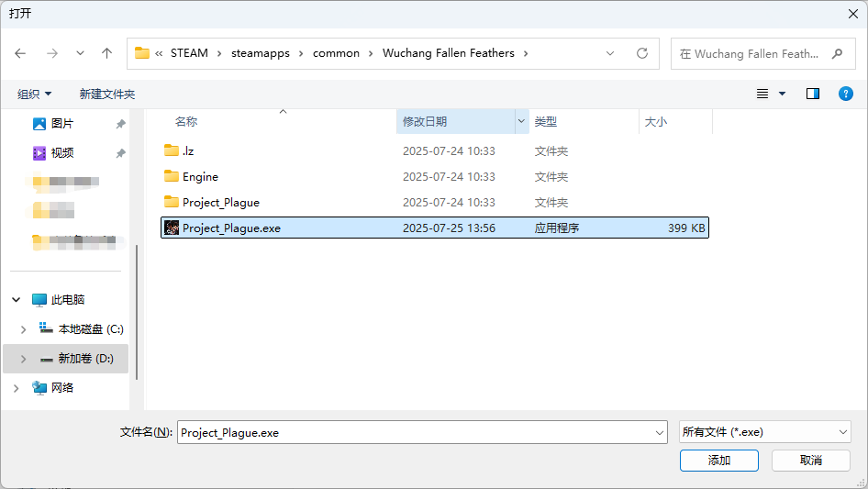Open the 组织 menu
868x489 pixels.
(x=35, y=94)
